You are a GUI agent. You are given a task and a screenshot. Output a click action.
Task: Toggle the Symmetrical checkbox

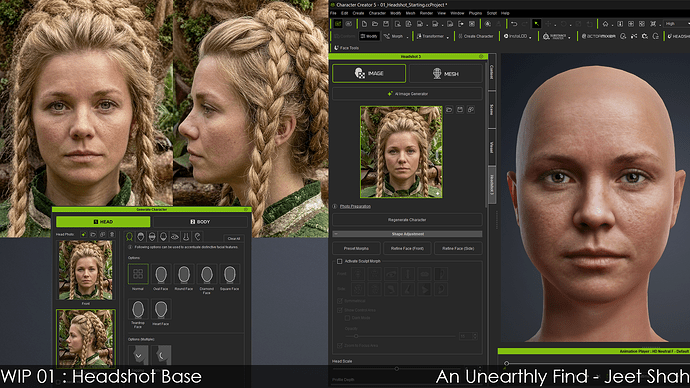point(340,301)
